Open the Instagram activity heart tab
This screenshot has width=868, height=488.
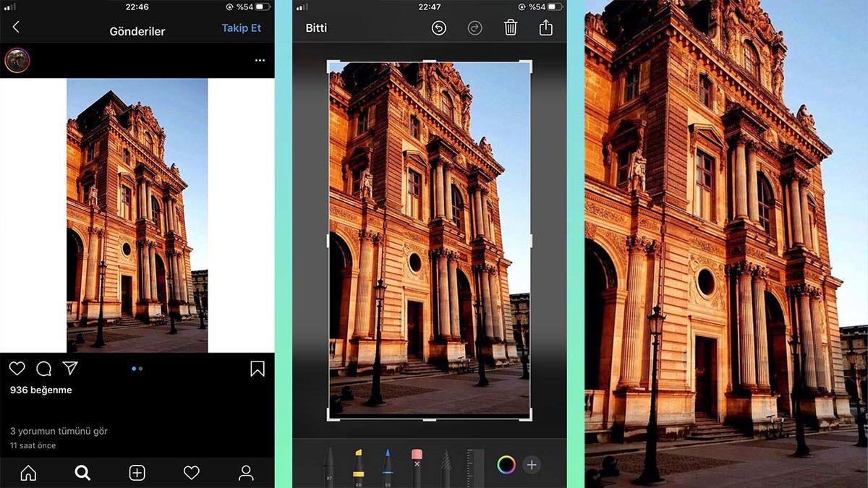pyautogui.click(x=191, y=474)
